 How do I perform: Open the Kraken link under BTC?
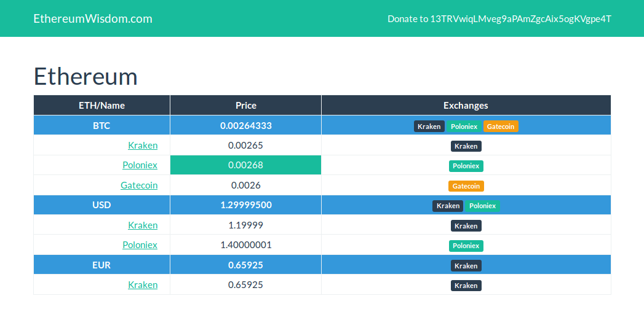coord(143,145)
